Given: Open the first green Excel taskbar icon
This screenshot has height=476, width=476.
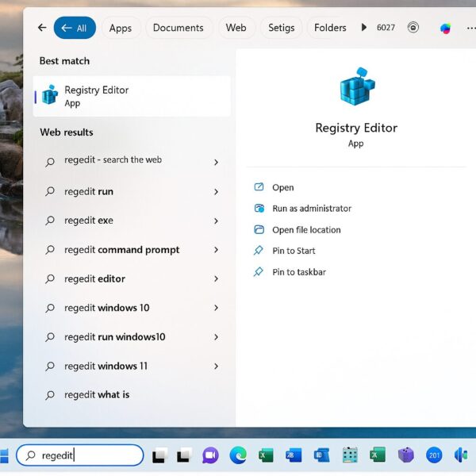Looking at the screenshot, I should (266, 455).
